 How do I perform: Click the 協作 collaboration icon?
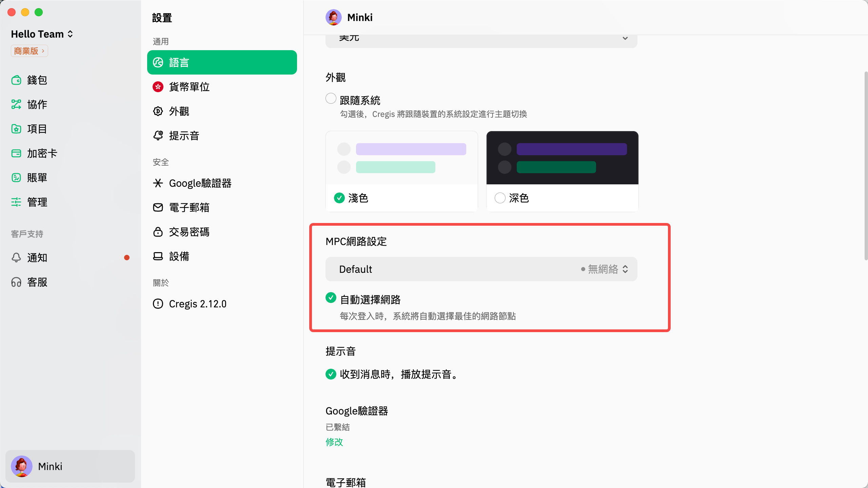tap(16, 104)
